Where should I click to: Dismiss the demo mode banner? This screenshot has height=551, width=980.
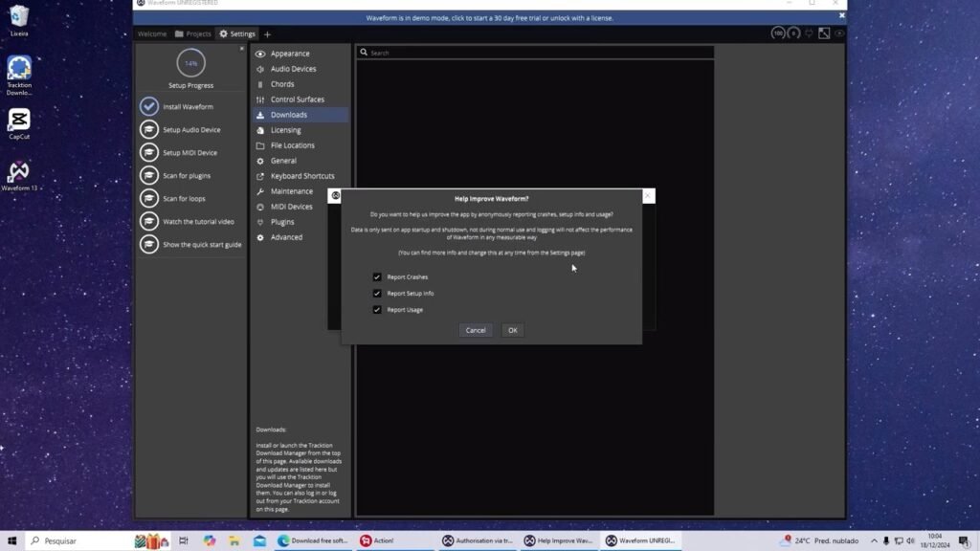pyautogui.click(x=841, y=15)
